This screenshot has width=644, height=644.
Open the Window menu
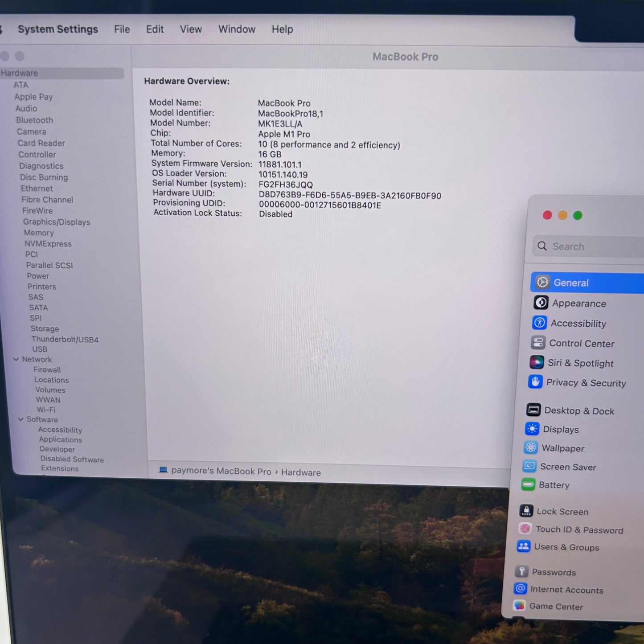(x=237, y=29)
